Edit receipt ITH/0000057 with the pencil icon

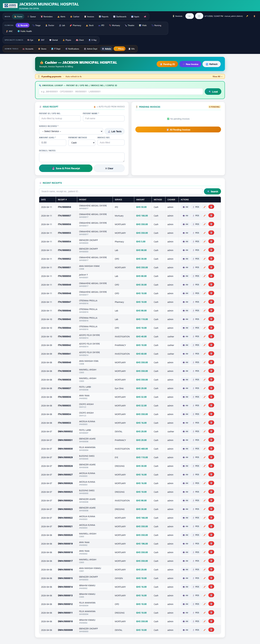(204, 215)
